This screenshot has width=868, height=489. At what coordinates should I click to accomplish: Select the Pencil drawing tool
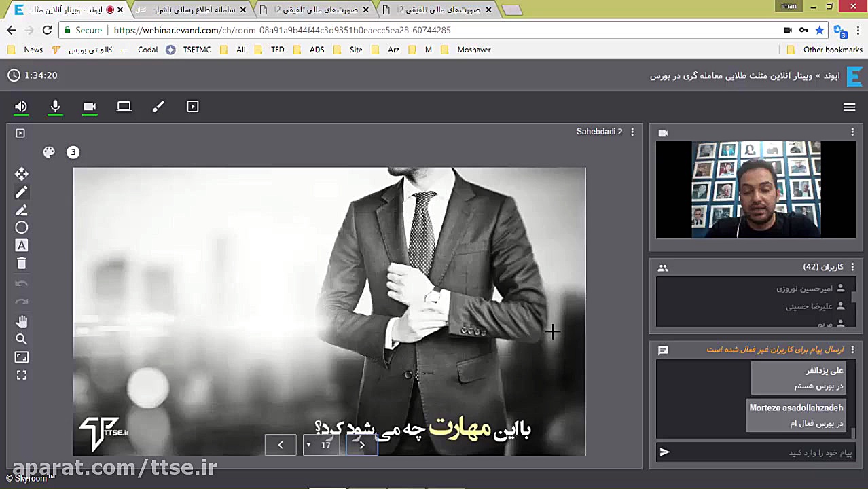coord(21,192)
